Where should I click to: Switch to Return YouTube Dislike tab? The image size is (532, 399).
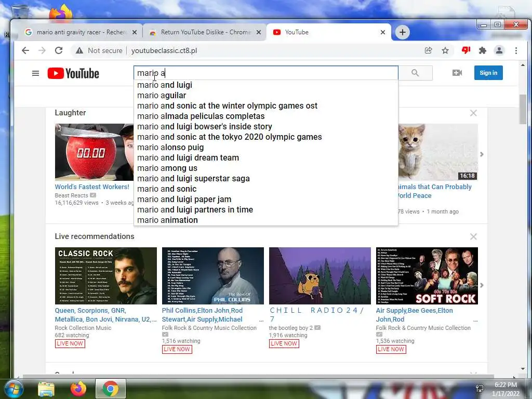pyautogui.click(x=205, y=32)
